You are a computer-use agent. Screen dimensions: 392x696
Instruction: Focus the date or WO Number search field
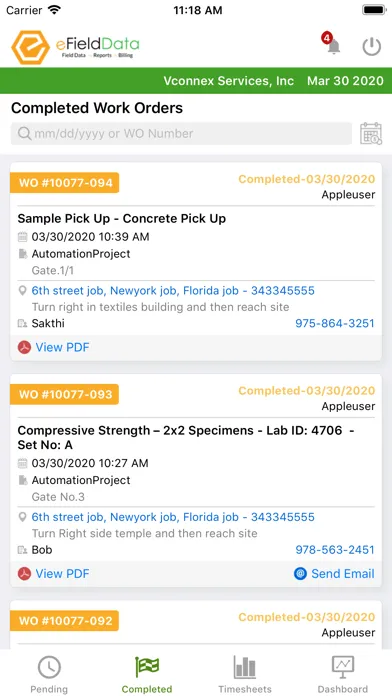point(181,134)
